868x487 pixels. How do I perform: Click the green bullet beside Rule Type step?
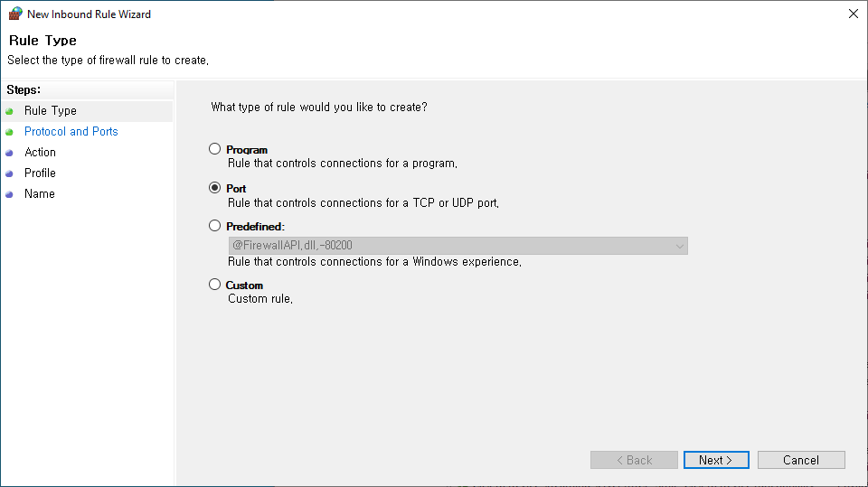pyautogui.click(x=10, y=111)
